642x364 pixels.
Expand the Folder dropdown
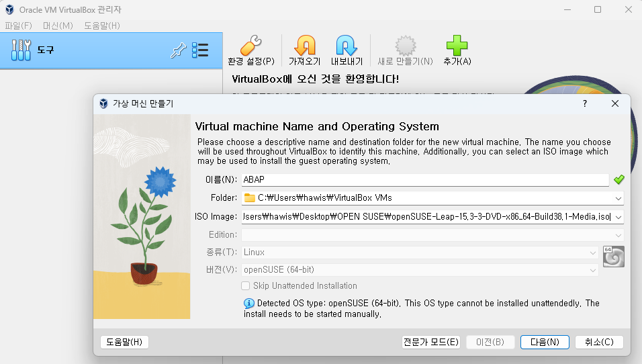(618, 199)
